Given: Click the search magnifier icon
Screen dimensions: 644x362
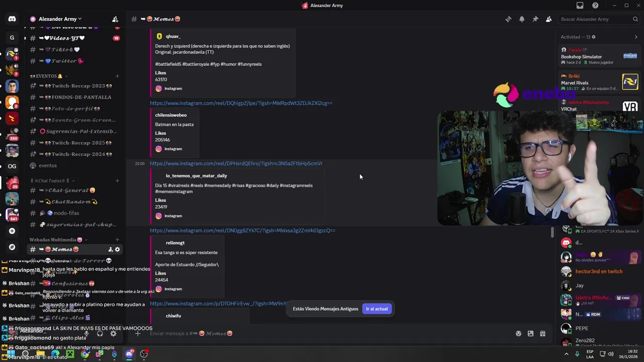Looking at the screenshot, I should 635,19.
